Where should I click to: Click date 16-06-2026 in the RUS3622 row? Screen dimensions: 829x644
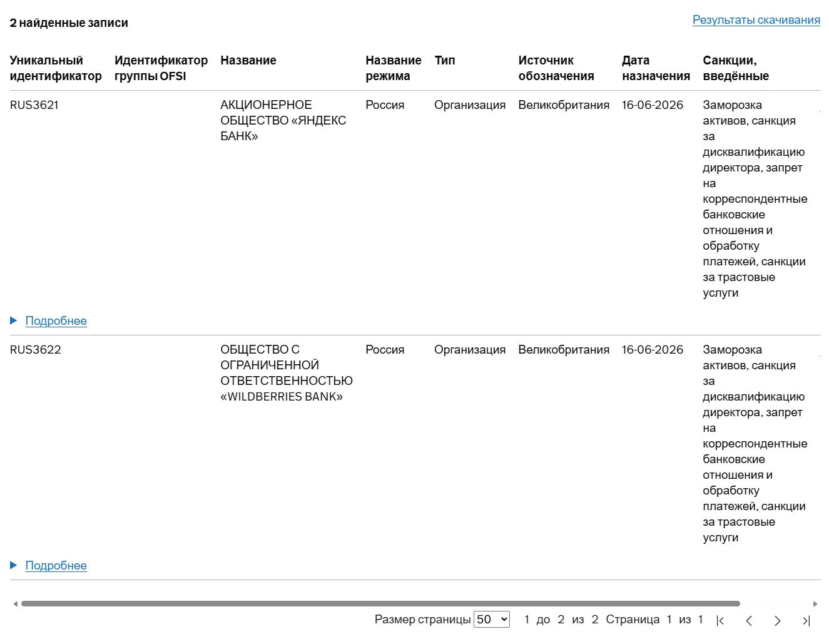click(x=653, y=350)
